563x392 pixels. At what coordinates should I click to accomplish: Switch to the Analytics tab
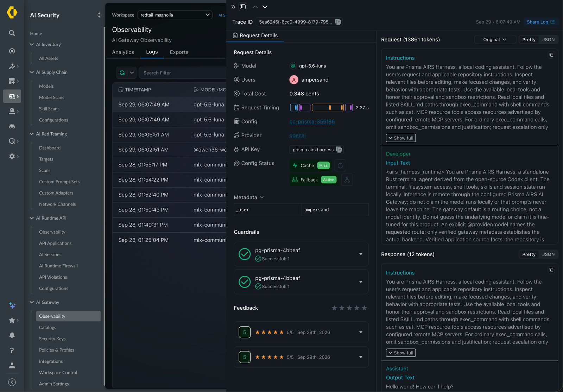pos(123,52)
